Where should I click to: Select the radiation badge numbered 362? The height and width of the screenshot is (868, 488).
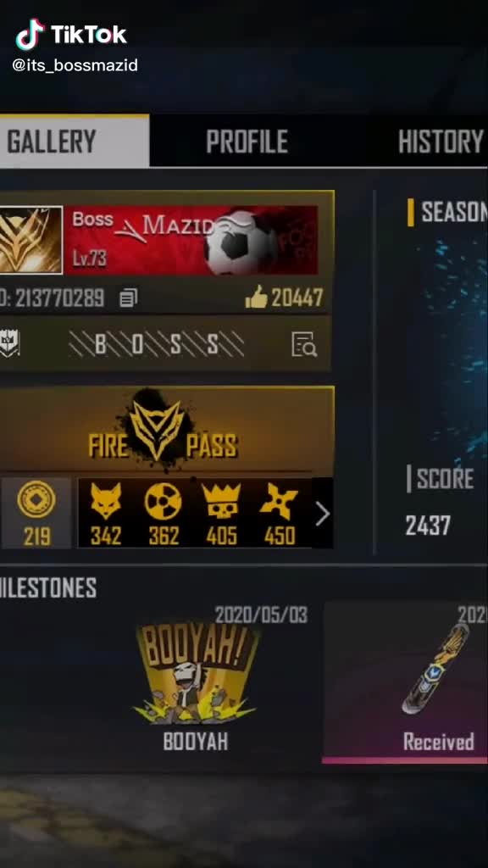[164, 513]
